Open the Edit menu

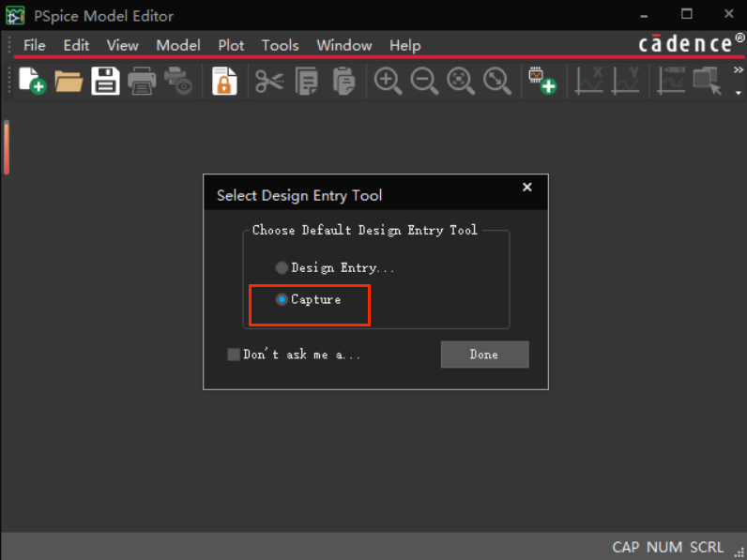[x=76, y=46]
